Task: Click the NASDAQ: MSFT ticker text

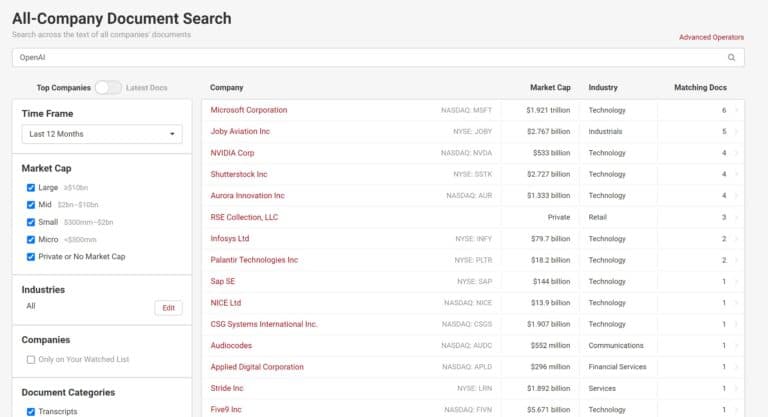Action: 466,110
